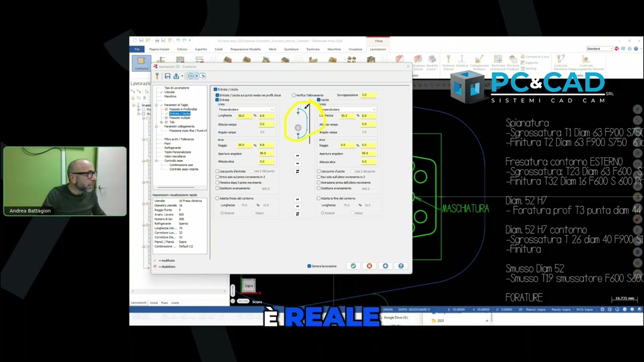
Task: Toggle the Entrata checkbox
Action: (217, 100)
